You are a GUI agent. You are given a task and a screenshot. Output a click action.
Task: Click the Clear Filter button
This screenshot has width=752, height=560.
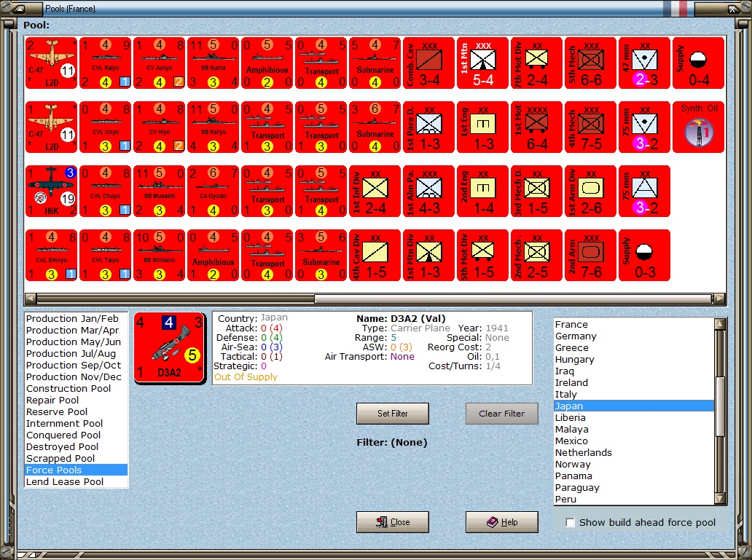click(x=501, y=414)
